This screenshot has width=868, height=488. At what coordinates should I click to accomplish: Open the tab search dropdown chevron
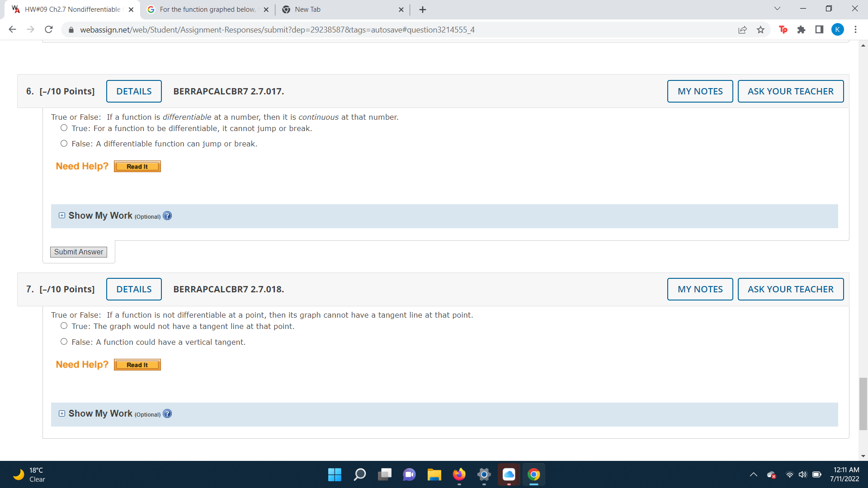777,9
